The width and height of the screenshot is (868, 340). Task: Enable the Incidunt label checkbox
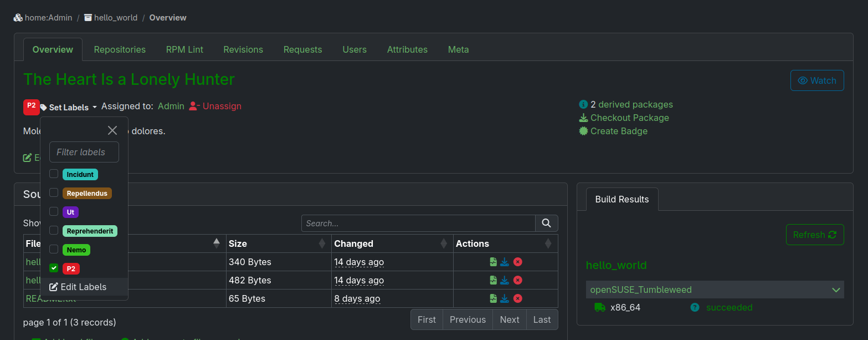(x=54, y=174)
